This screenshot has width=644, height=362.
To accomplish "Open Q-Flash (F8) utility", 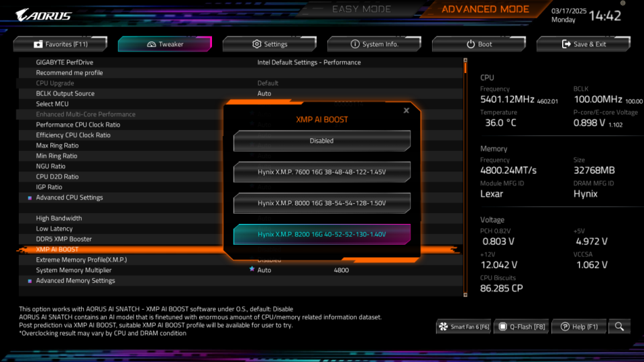I will tap(522, 326).
